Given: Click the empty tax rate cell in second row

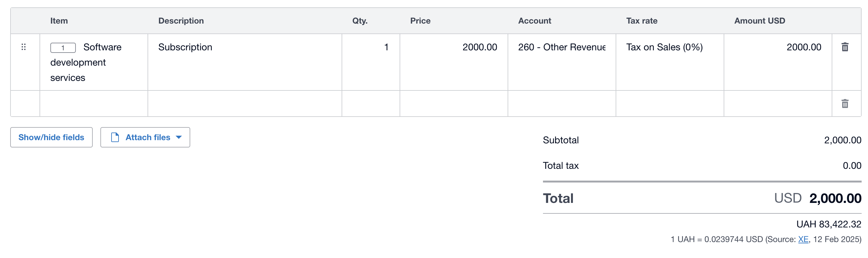Looking at the screenshot, I should click(669, 104).
